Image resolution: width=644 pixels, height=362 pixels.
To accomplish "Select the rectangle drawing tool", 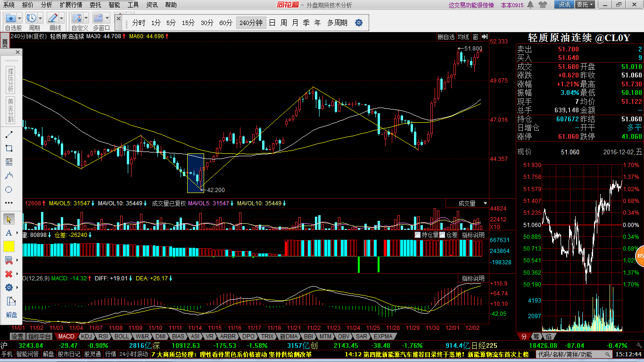I will coord(8,148).
